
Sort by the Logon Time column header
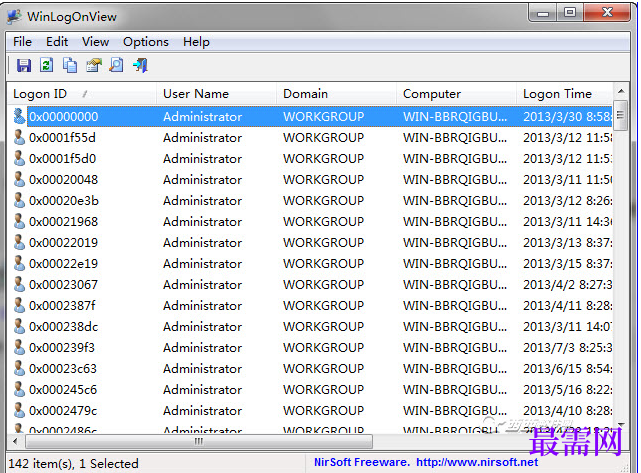tap(565, 94)
